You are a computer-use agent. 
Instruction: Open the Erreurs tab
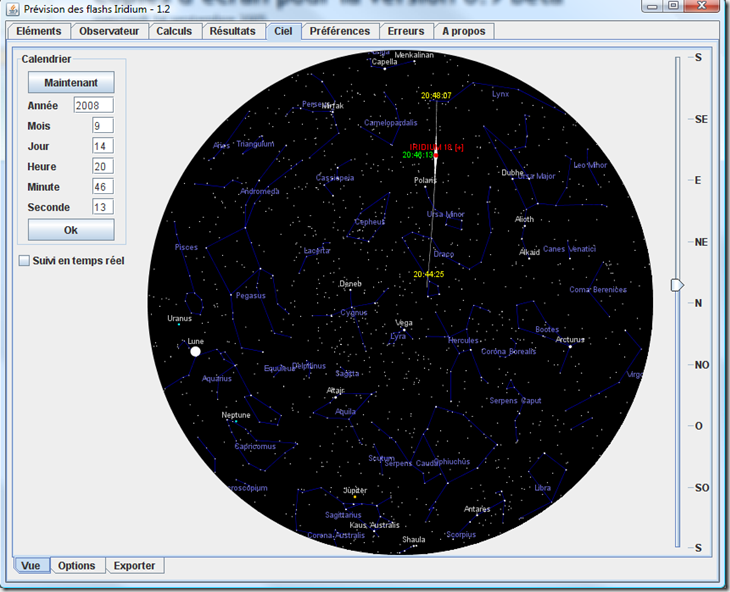coord(406,31)
